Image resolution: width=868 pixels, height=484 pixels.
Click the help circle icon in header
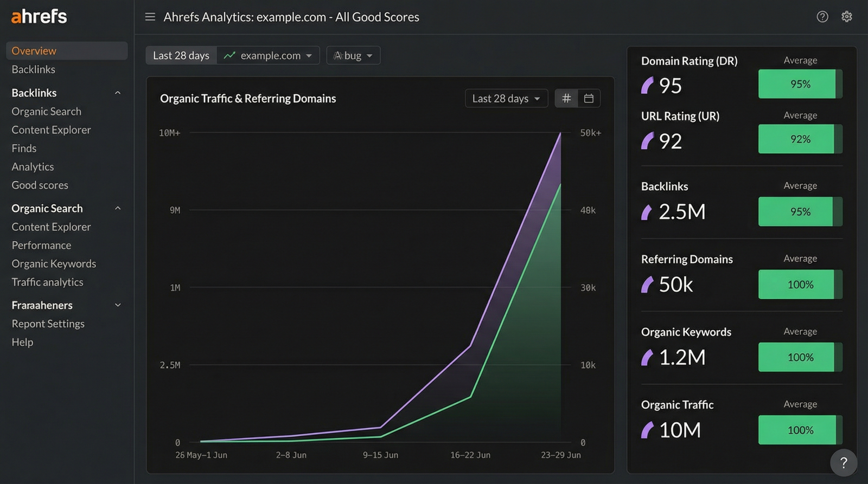[x=822, y=17]
